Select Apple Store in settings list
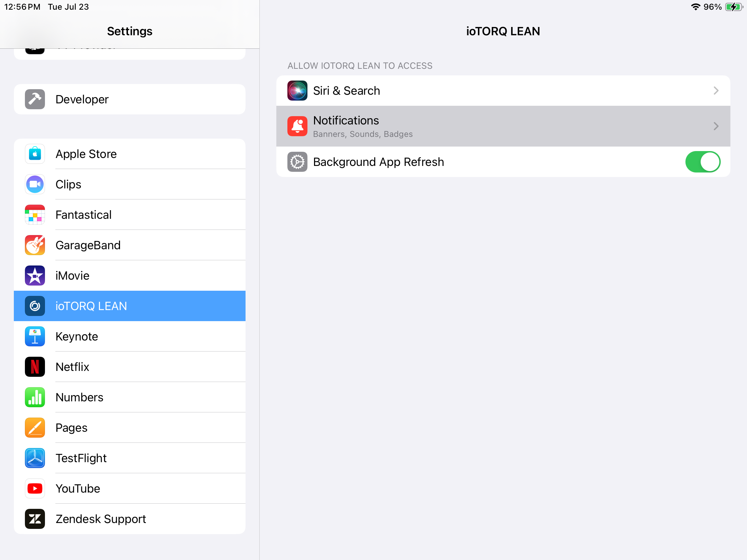Image resolution: width=747 pixels, height=560 pixels. coord(130,154)
